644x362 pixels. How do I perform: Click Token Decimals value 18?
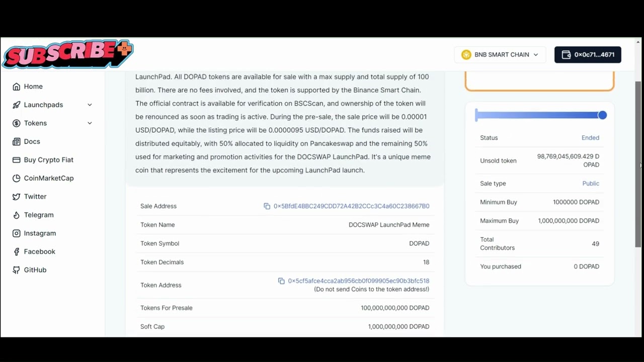[426, 262]
